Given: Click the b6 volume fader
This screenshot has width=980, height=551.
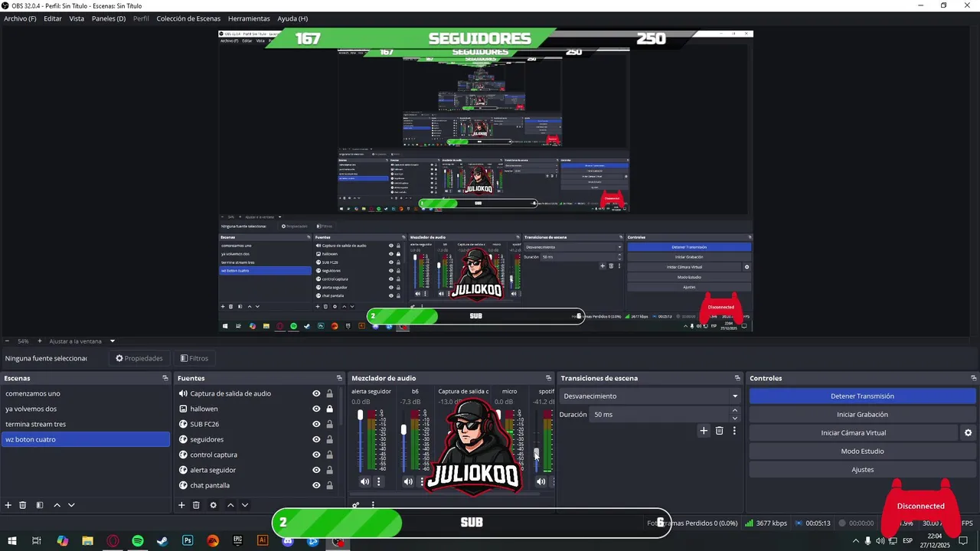Looking at the screenshot, I should [404, 430].
